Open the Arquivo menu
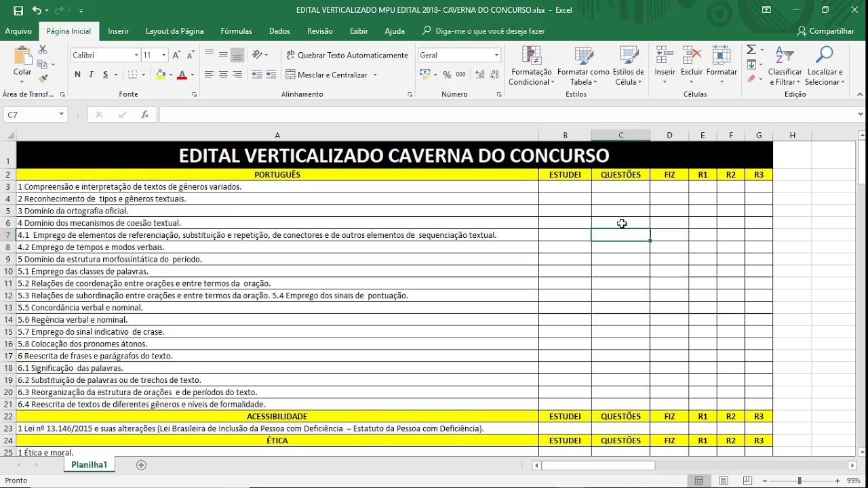The height and width of the screenshot is (488, 868). [18, 31]
